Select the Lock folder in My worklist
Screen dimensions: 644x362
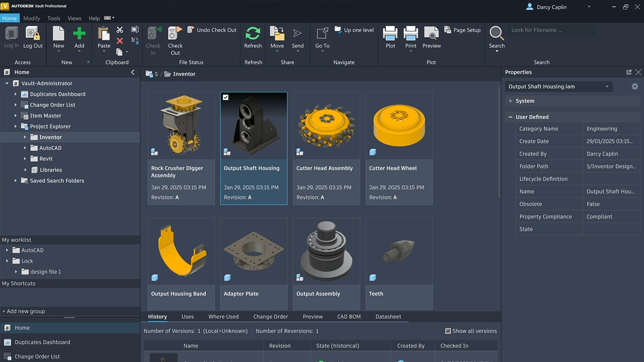pos(27,261)
